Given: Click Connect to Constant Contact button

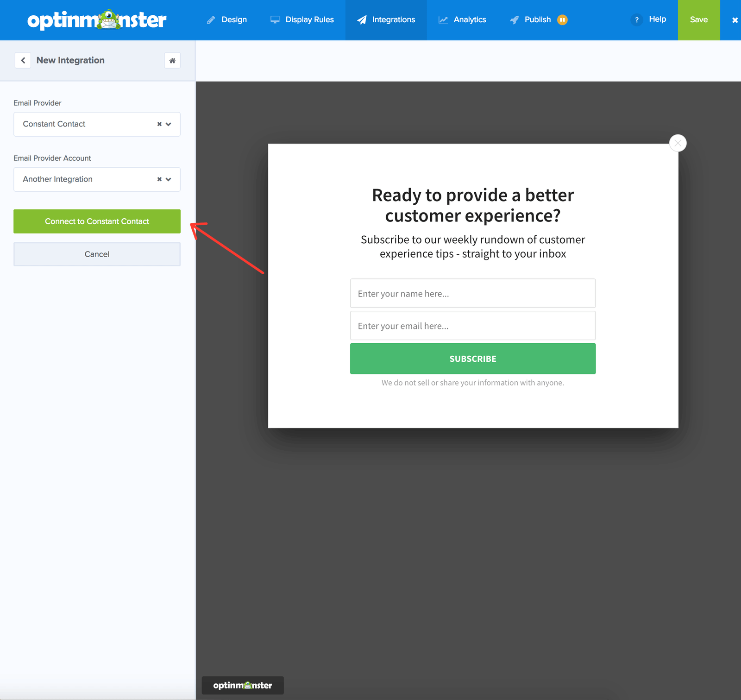Looking at the screenshot, I should [97, 221].
